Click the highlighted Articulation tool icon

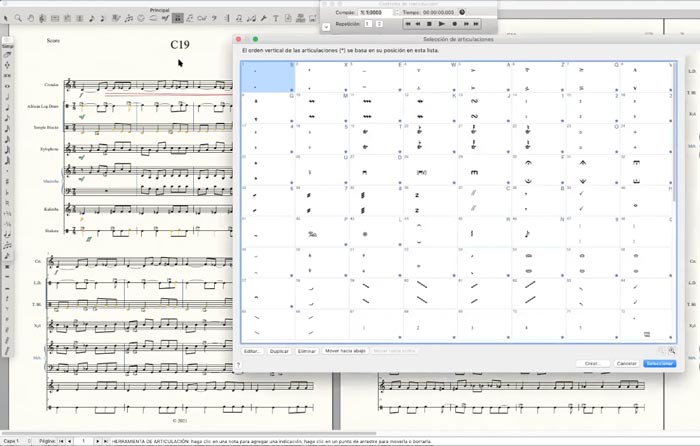[x=177, y=19]
